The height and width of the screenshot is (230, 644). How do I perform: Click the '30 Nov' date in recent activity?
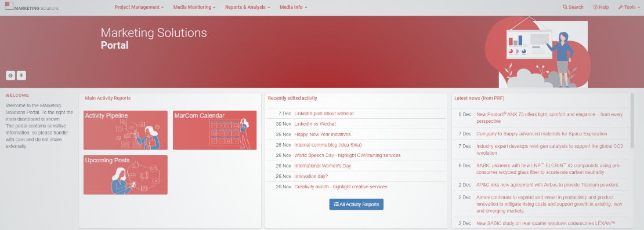pos(283,124)
